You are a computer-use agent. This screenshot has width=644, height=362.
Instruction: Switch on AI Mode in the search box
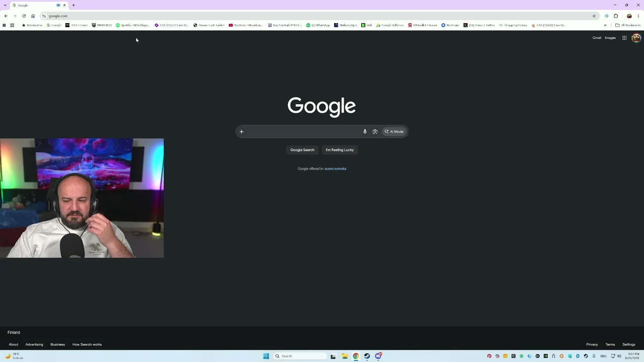tap(394, 132)
